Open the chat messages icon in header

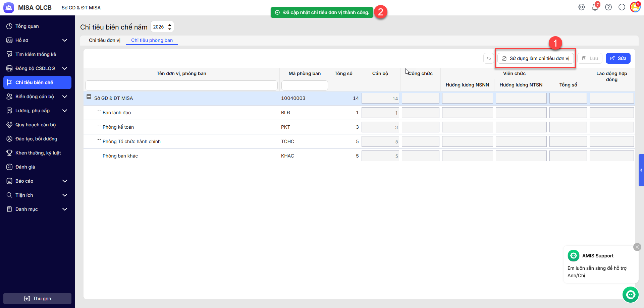click(622, 7)
